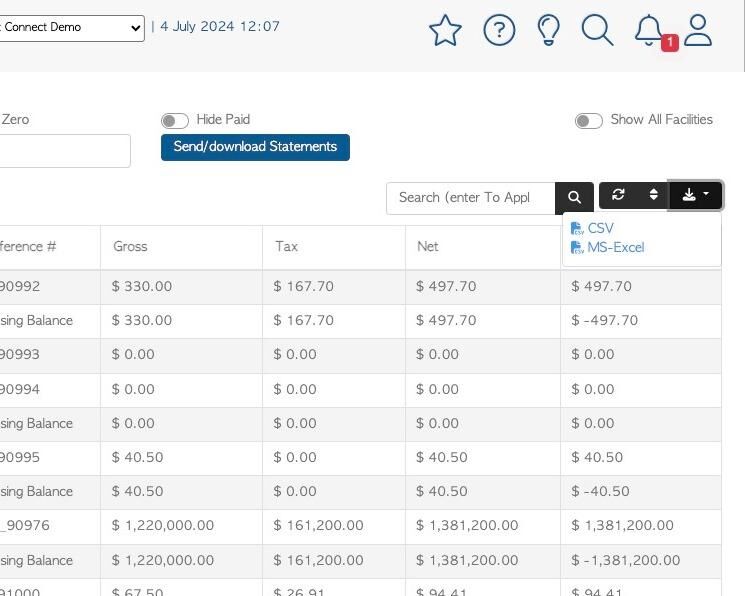Click the favorites star icon
This screenshot has height=596, width=745.
point(445,30)
